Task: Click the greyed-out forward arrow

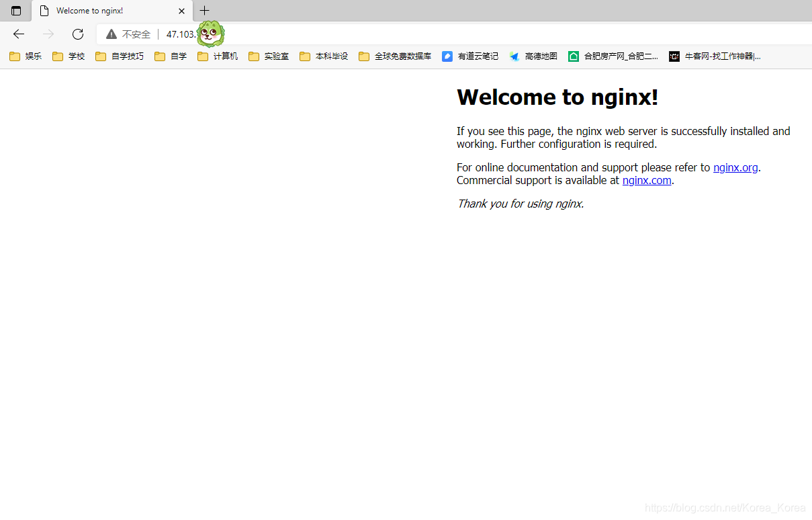Action: tap(48, 34)
